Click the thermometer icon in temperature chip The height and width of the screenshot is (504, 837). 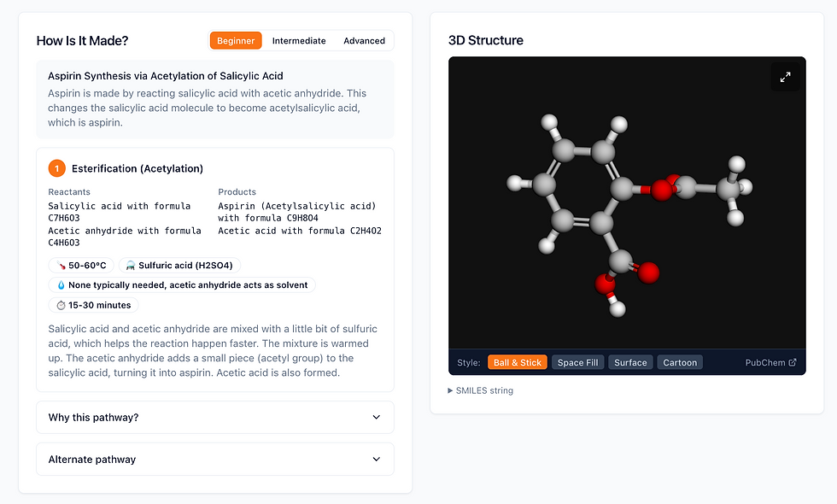(61, 266)
